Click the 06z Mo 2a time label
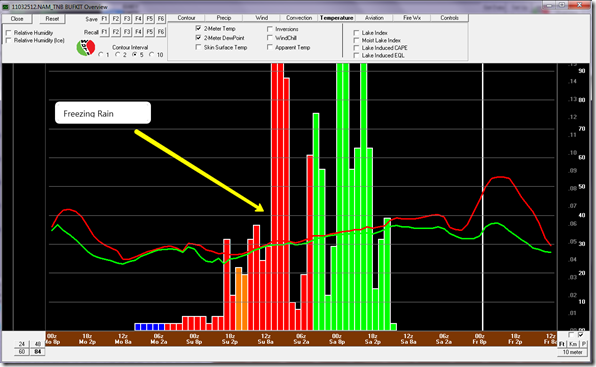This screenshot has width=596, height=367. (x=159, y=339)
